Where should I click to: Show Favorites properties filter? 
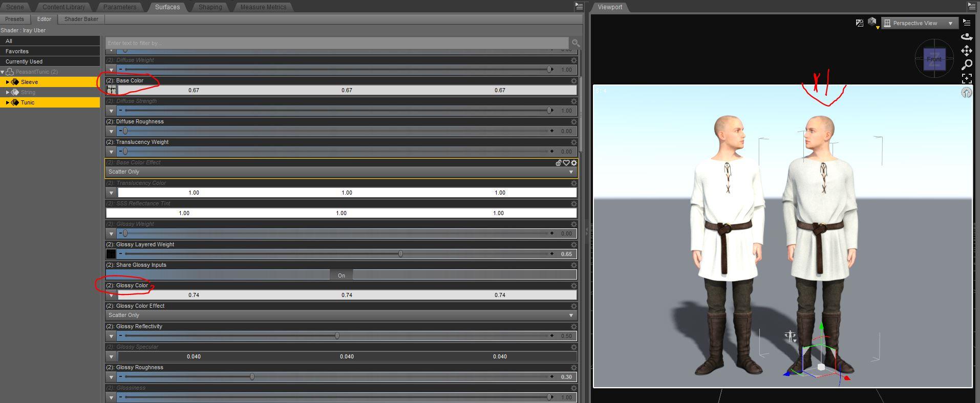pyautogui.click(x=50, y=51)
